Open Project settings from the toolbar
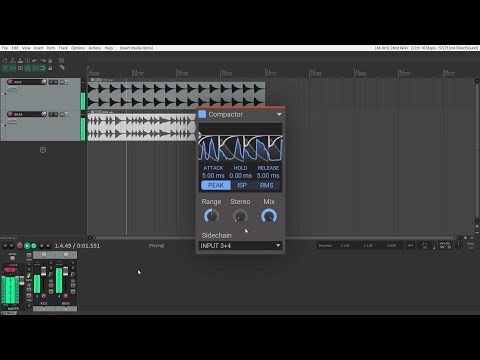The height and width of the screenshot is (360, 480). coord(27,61)
